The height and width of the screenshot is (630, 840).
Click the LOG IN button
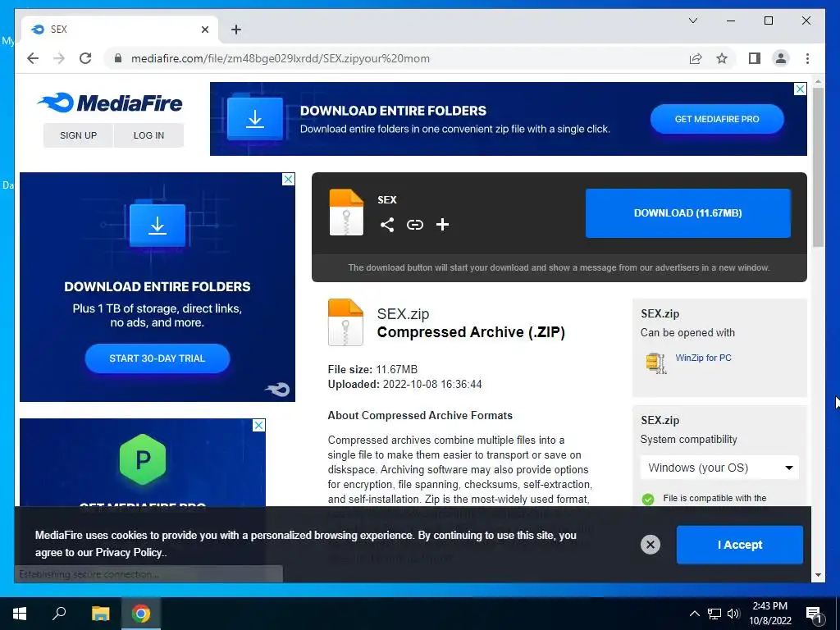(149, 135)
